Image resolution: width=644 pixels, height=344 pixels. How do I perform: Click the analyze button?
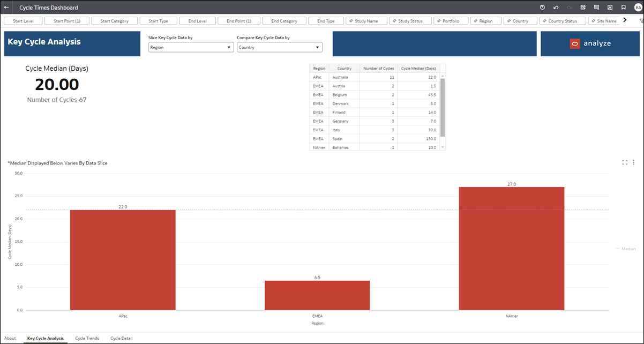click(590, 43)
